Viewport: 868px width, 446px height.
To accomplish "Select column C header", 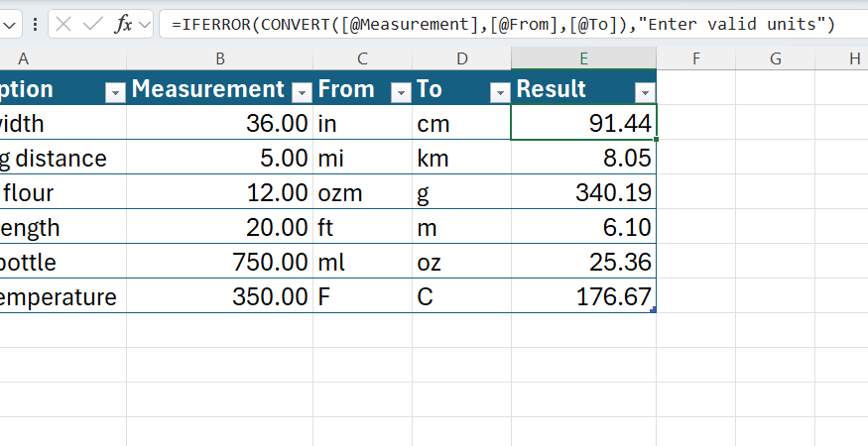I will click(x=363, y=58).
